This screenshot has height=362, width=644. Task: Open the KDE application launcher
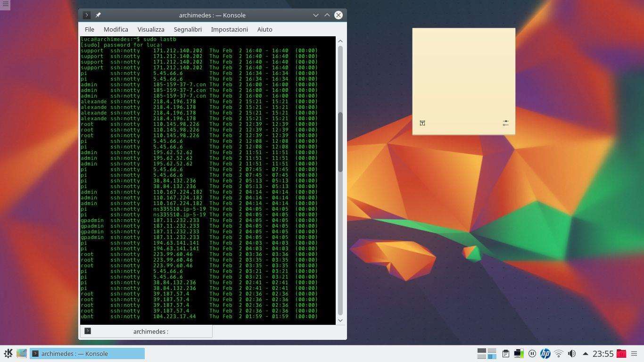tap(8, 354)
